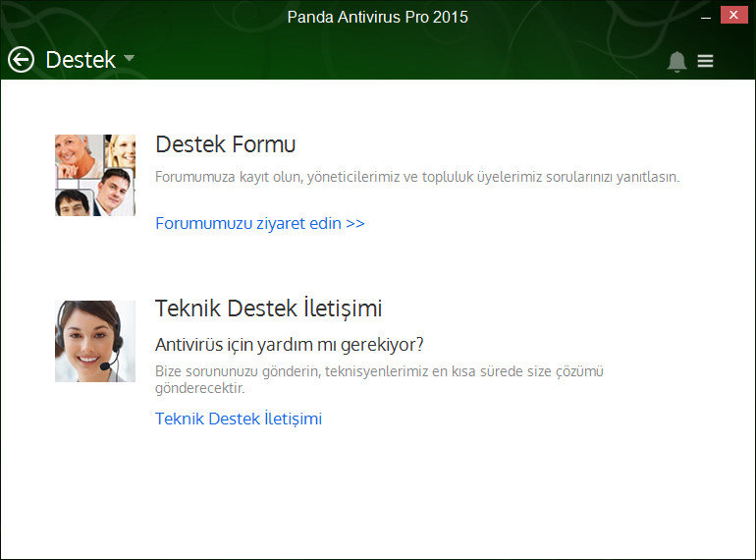Open the hamburger menu icon
756x560 pixels.
[x=705, y=61]
